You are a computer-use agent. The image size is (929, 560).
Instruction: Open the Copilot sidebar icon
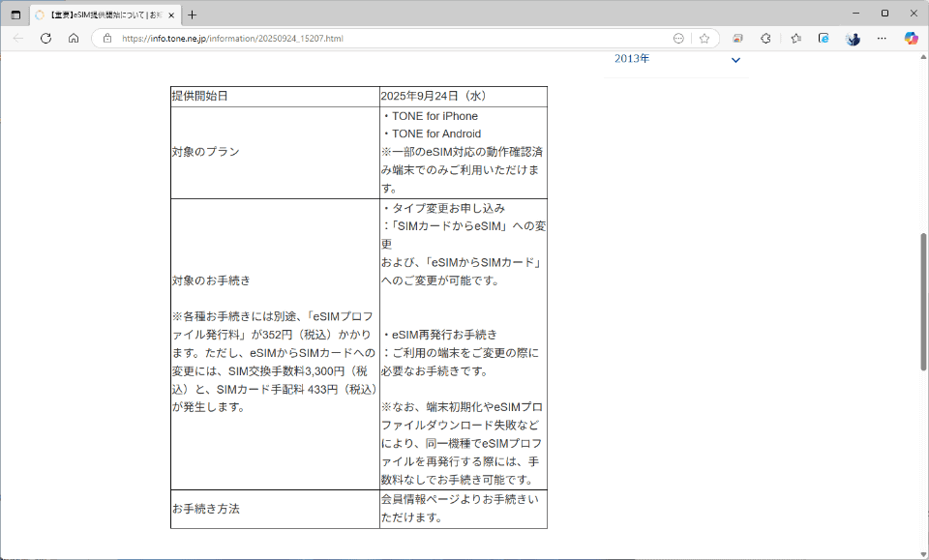[912, 39]
